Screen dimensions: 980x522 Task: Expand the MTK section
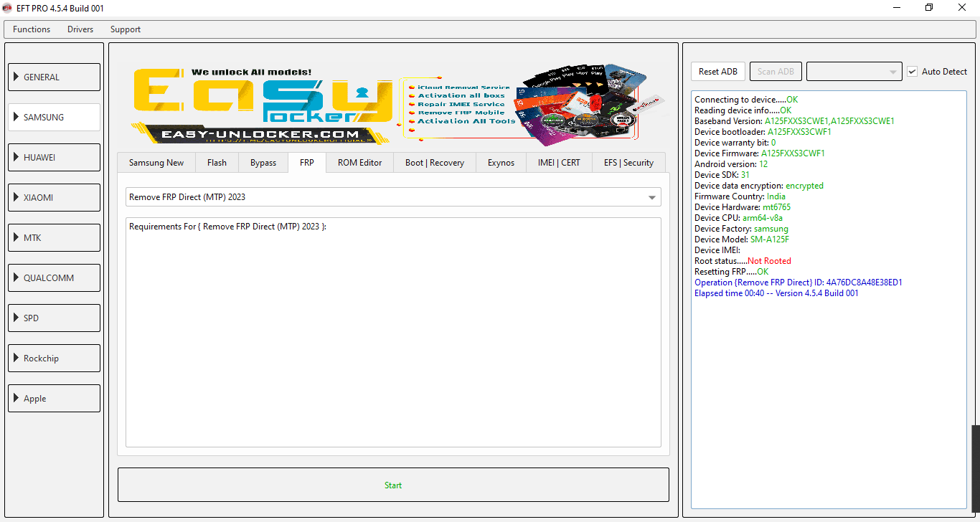[54, 237]
